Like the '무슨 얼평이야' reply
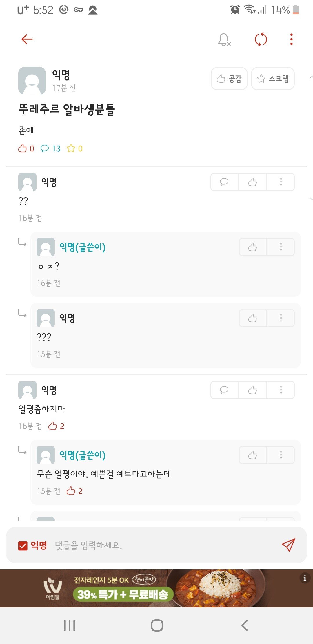Viewport: 313px width, 644px height. tap(252, 455)
